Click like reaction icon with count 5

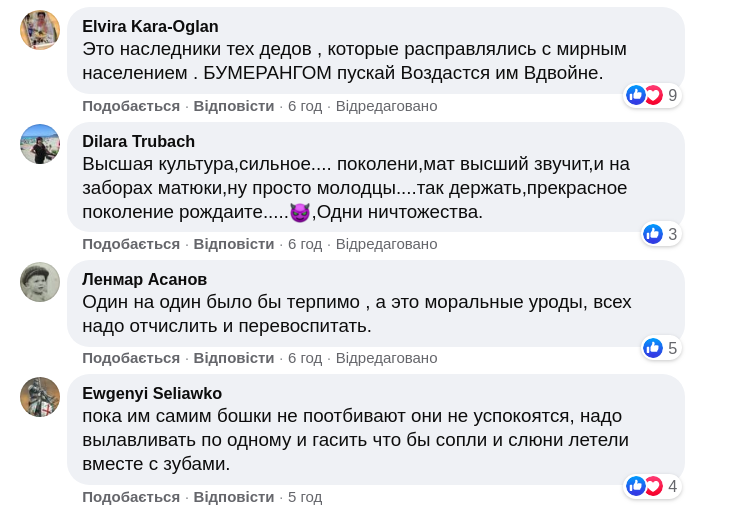click(x=653, y=348)
